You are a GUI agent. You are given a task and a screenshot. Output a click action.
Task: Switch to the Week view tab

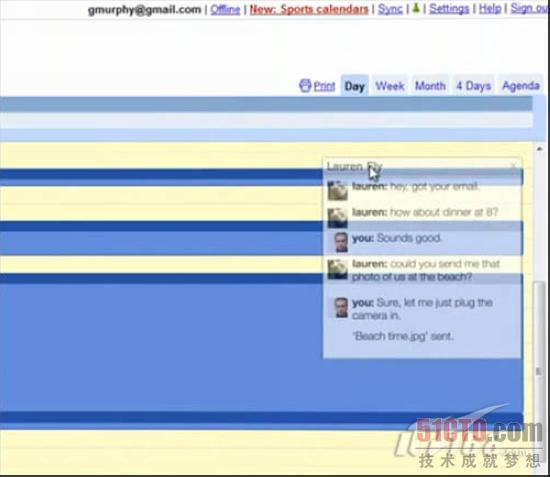390,86
